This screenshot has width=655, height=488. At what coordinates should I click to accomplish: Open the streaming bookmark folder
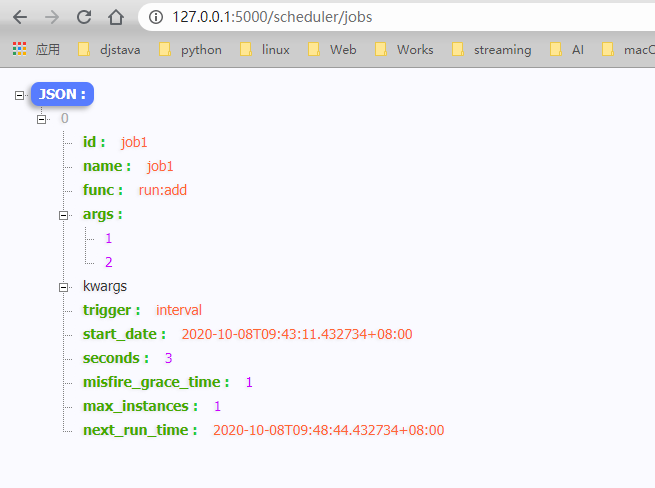492,49
